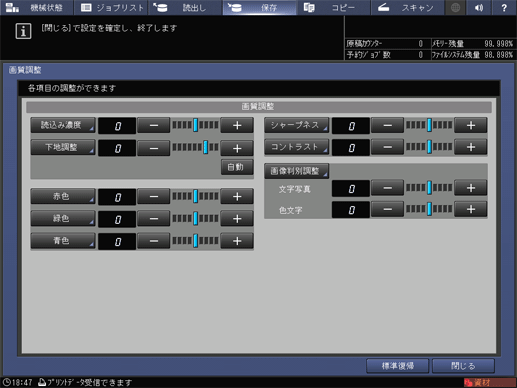This screenshot has width=517, height=388.
Task: Open the 赤色 setting button
Action: click(63, 197)
